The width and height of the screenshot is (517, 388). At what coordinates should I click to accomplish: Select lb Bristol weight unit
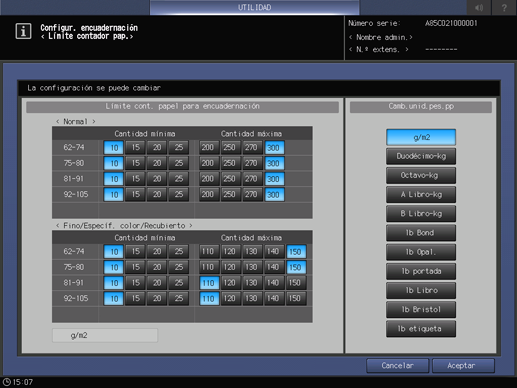pyautogui.click(x=421, y=309)
